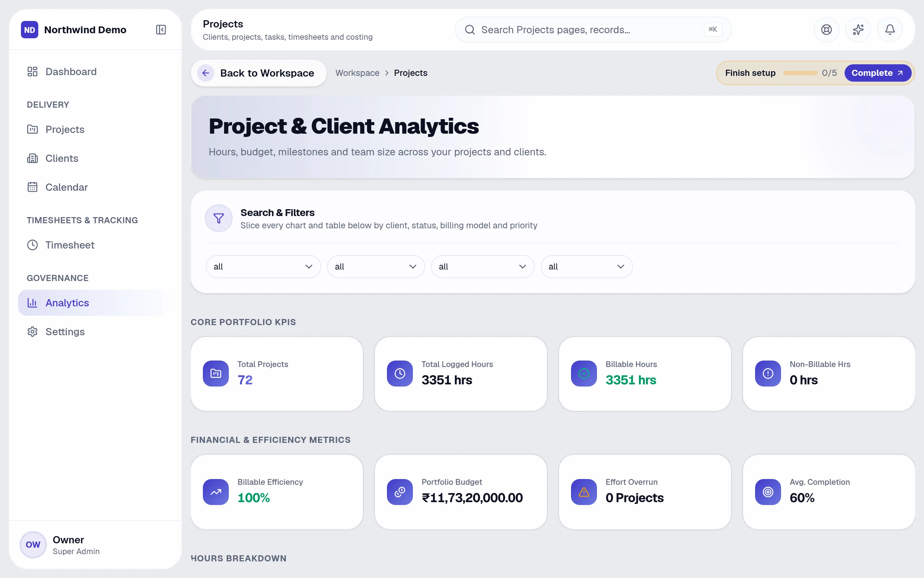The height and width of the screenshot is (578, 924).
Task: Click the Complete setup button
Action: tap(877, 73)
